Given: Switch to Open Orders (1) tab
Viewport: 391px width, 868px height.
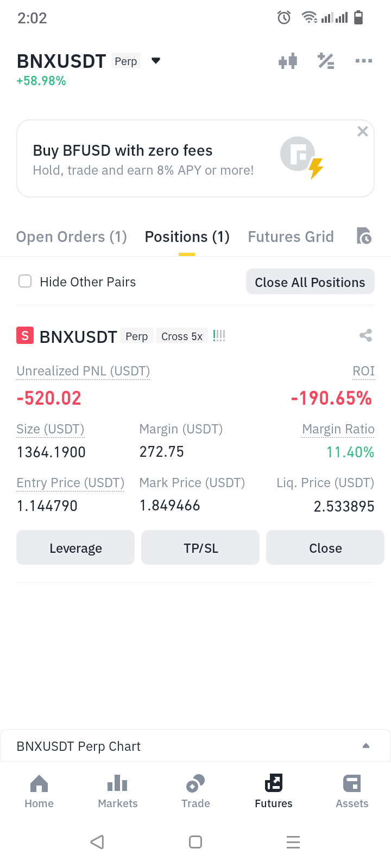Looking at the screenshot, I should (x=72, y=237).
